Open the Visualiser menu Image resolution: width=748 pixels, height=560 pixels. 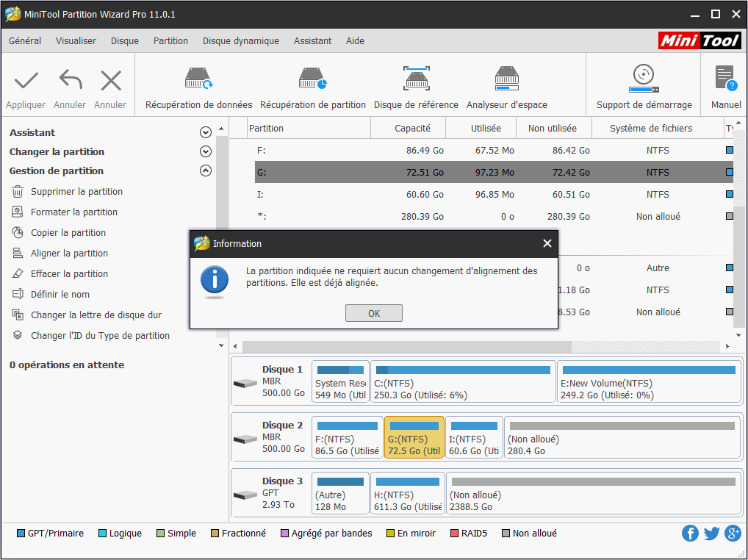[76, 41]
